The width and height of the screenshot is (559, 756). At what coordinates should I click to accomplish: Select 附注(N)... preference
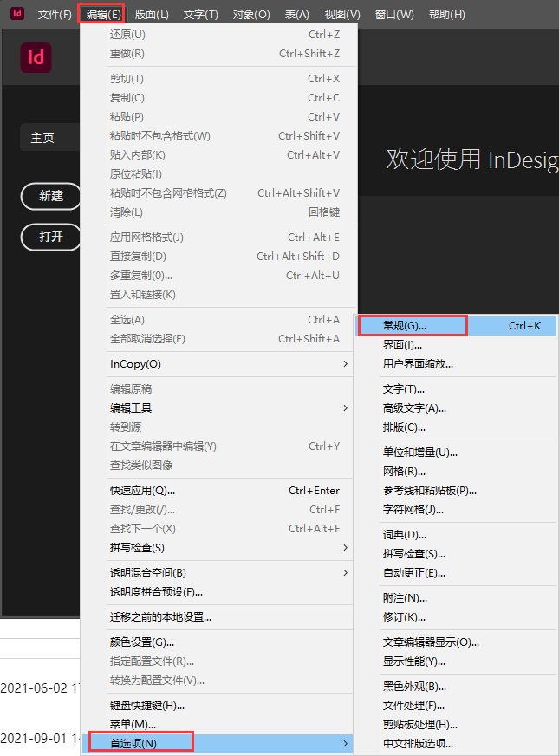pyautogui.click(x=456, y=598)
